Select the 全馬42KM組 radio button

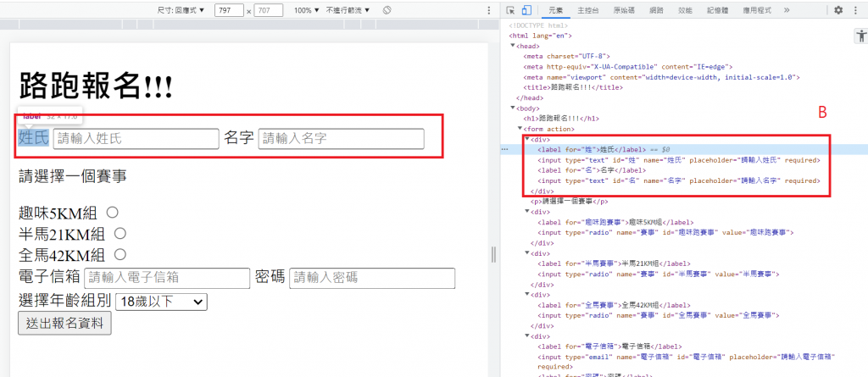tap(120, 254)
